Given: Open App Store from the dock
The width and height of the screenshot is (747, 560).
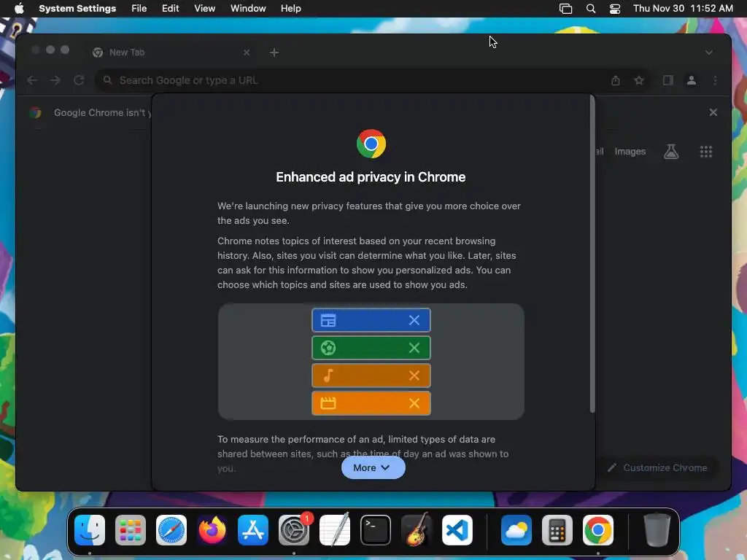Looking at the screenshot, I should (253, 529).
